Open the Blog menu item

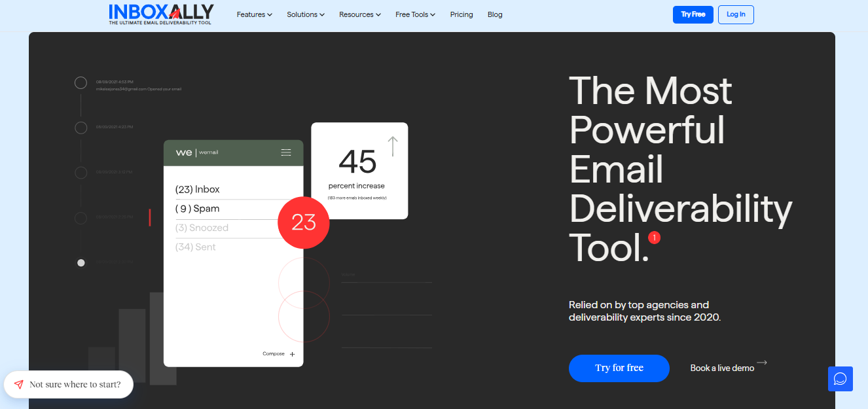click(495, 14)
